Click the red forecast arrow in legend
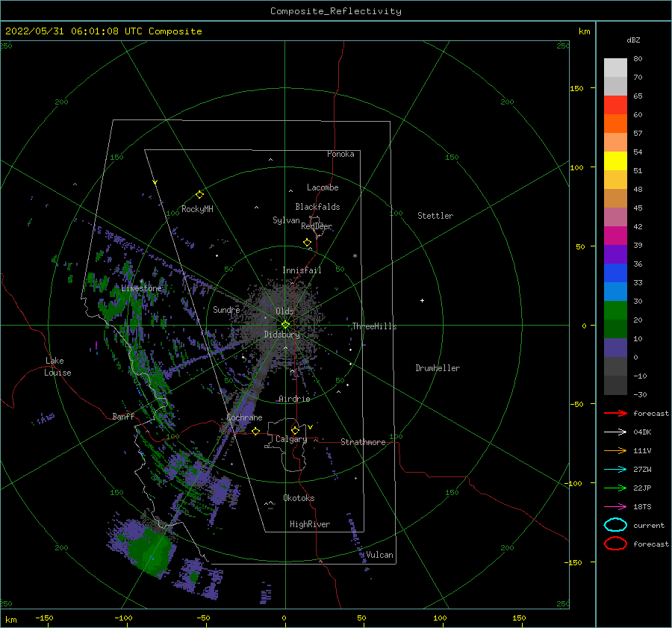This screenshot has width=672, height=628. (615, 413)
